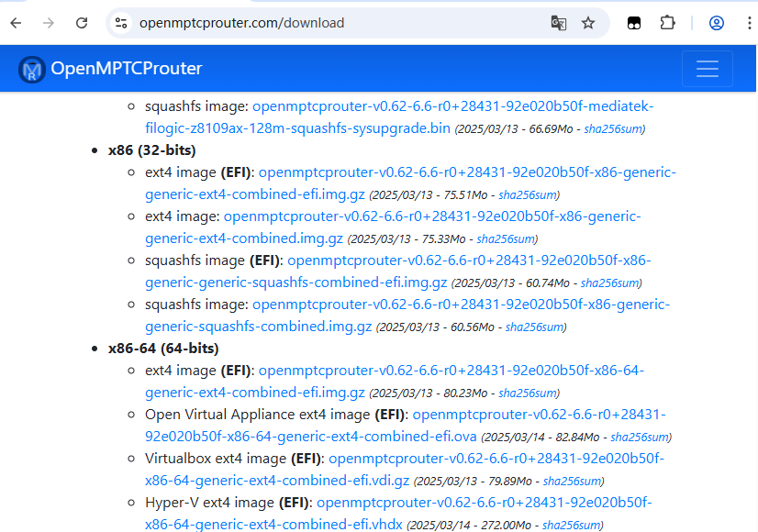Open sha256sum for the 66.69Mo mediatek file
The width and height of the screenshot is (758, 532).
point(613,129)
